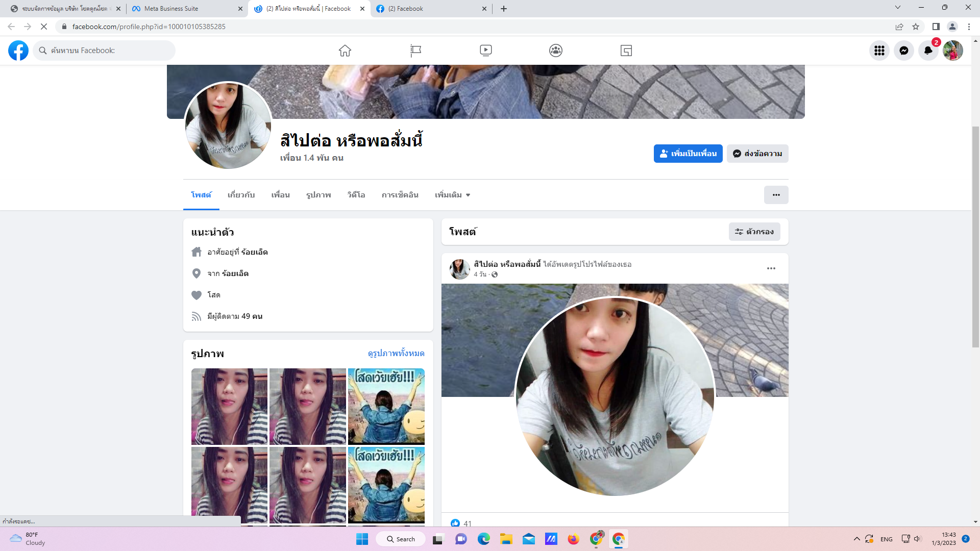Open the notifications bell
980x551 pixels.
click(928, 51)
